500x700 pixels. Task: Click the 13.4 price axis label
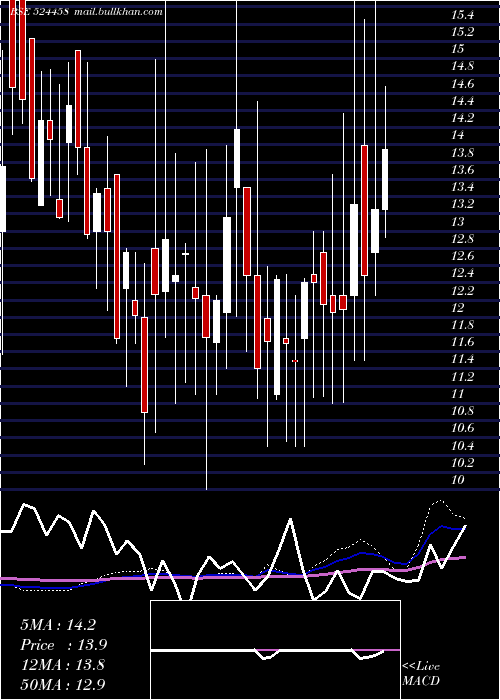point(462,188)
